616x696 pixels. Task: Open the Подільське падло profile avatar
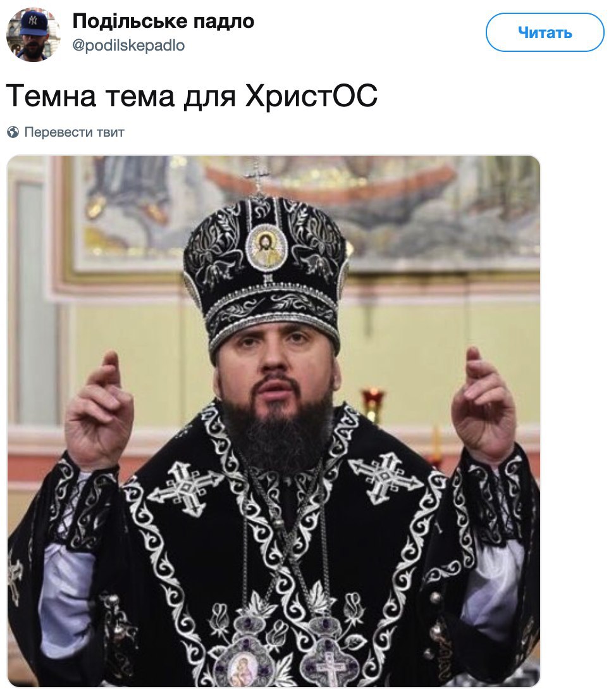[x=34, y=35]
